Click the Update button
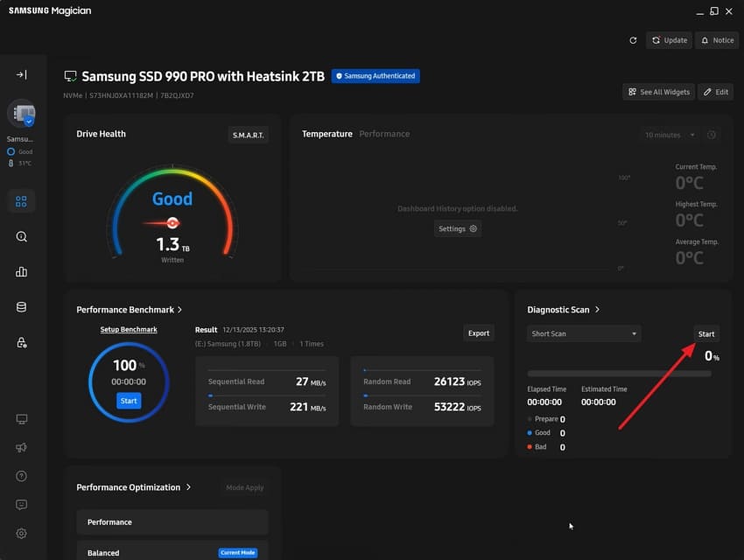This screenshot has width=744, height=560. [669, 40]
